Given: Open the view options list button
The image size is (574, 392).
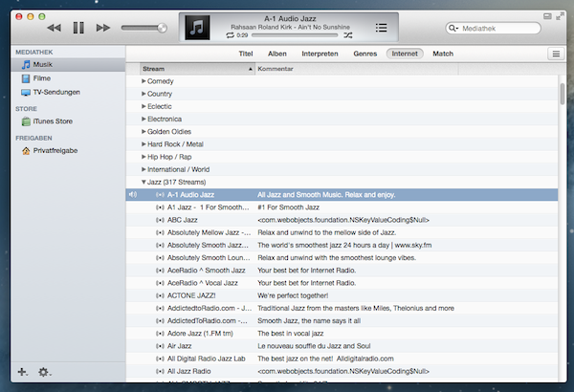Looking at the screenshot, I should click(556, 54).
